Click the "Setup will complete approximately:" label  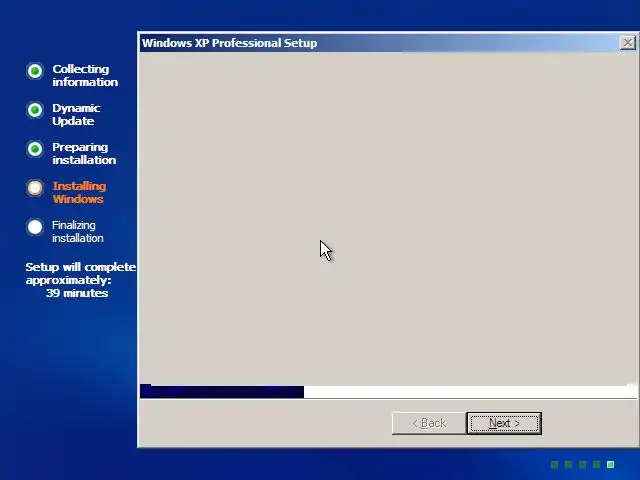81,273
